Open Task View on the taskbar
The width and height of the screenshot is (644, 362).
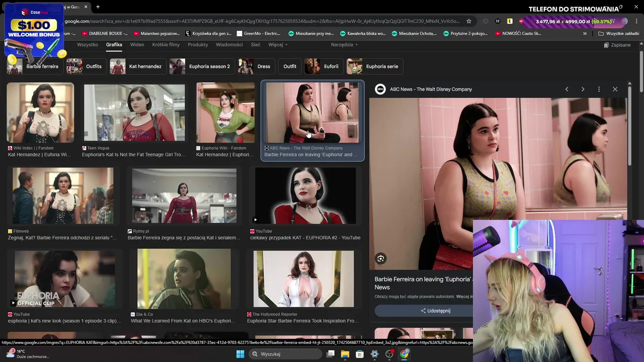[x=331, y=354]
